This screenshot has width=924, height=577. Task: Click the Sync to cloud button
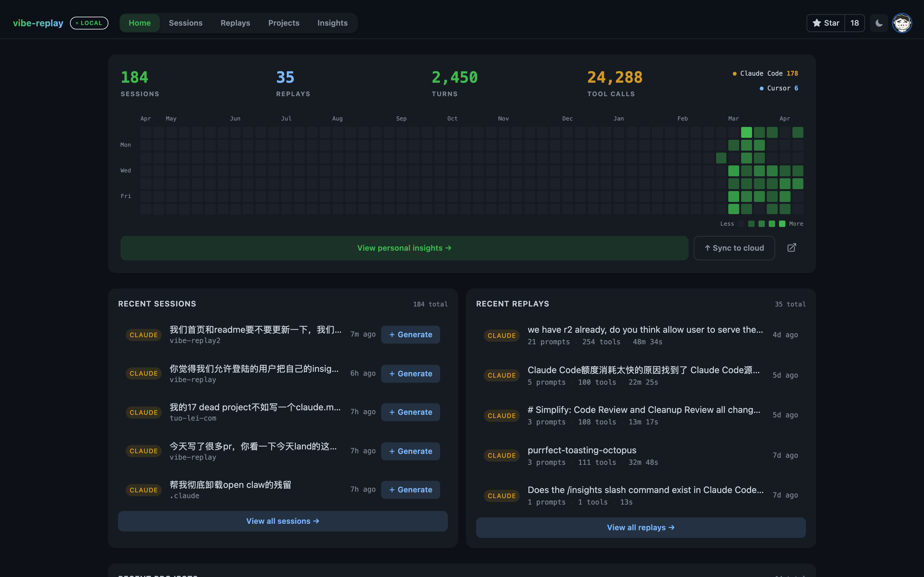tap(734, 248)
